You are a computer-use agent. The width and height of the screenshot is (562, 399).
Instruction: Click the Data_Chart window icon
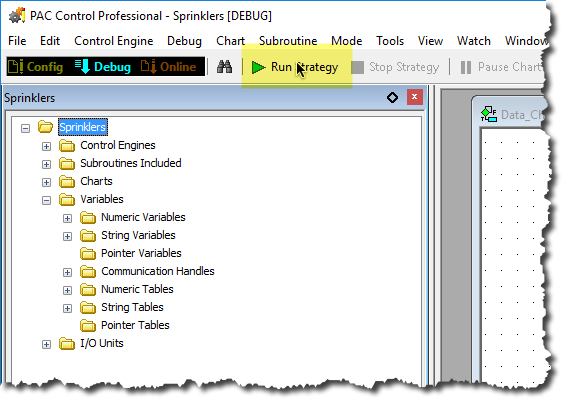489,114
